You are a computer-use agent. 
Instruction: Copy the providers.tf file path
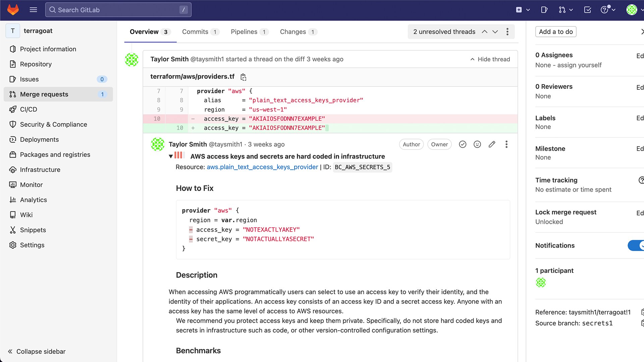[244, 77]
